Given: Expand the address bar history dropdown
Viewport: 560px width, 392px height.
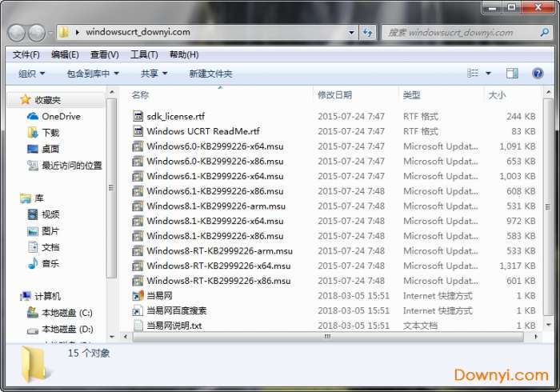Looking at the screenshot, I should click(x=351, y=33).
